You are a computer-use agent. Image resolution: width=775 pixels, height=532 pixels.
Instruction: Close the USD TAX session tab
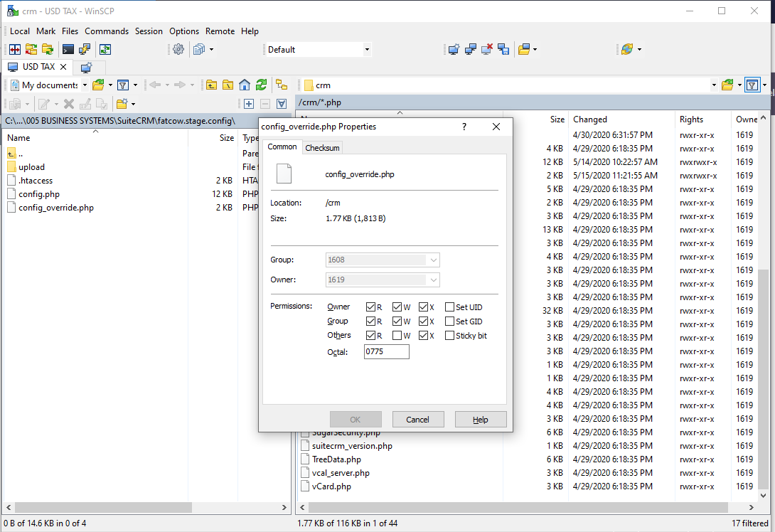pos(63,67)
